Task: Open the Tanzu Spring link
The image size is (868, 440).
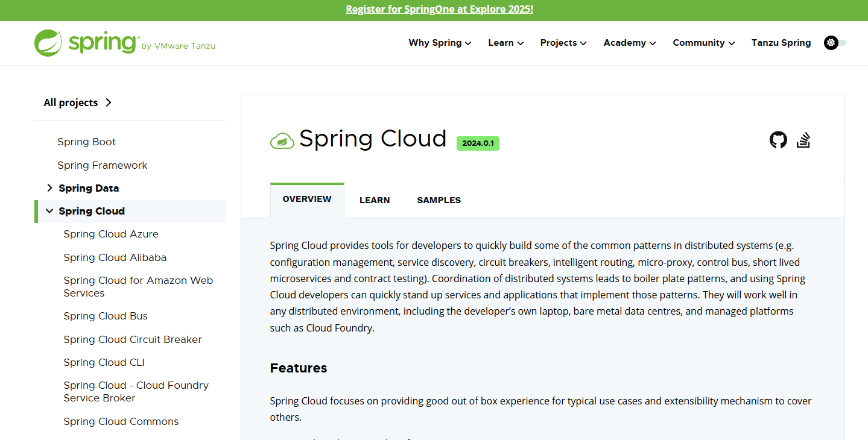Action: point(781,43)
